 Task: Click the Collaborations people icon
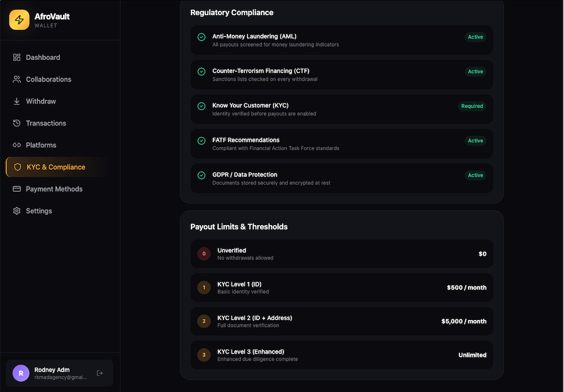[x=17, y=79]
